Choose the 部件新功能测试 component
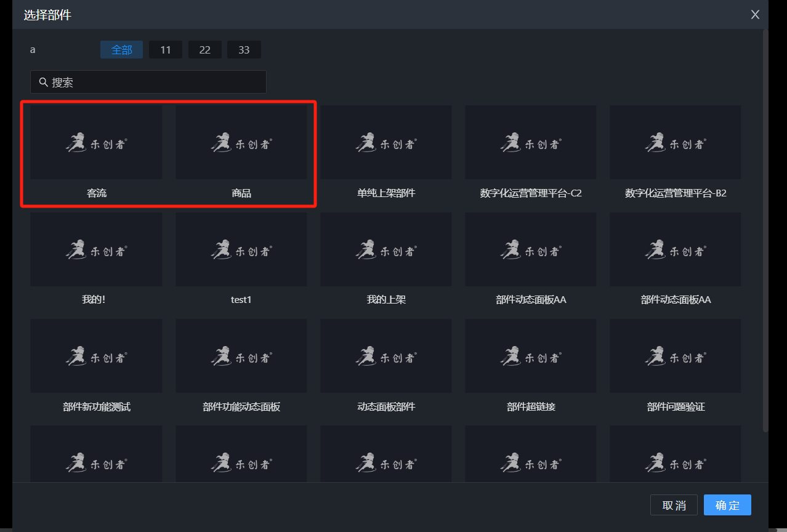Screen dimensions: 787x532 pos(96,356)
